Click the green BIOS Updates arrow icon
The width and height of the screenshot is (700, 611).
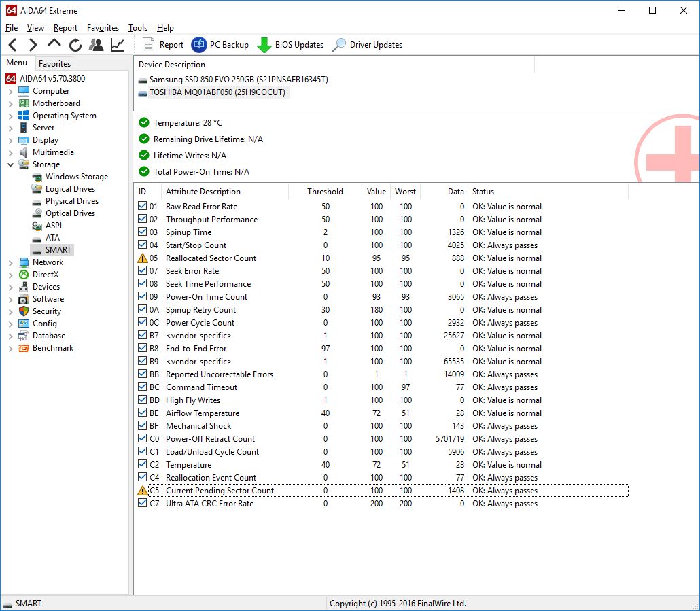[264, 45]
